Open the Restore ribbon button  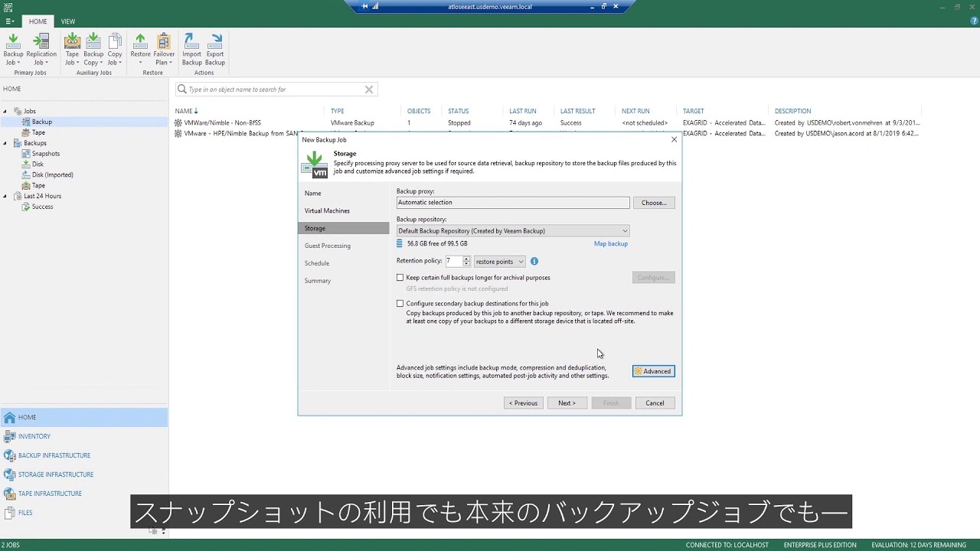pos(140,50)
